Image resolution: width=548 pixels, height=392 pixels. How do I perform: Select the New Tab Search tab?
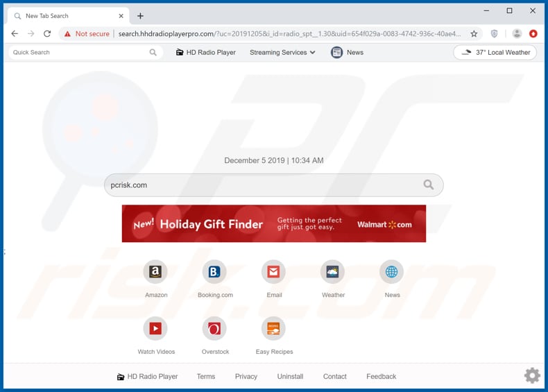point(68,16)
